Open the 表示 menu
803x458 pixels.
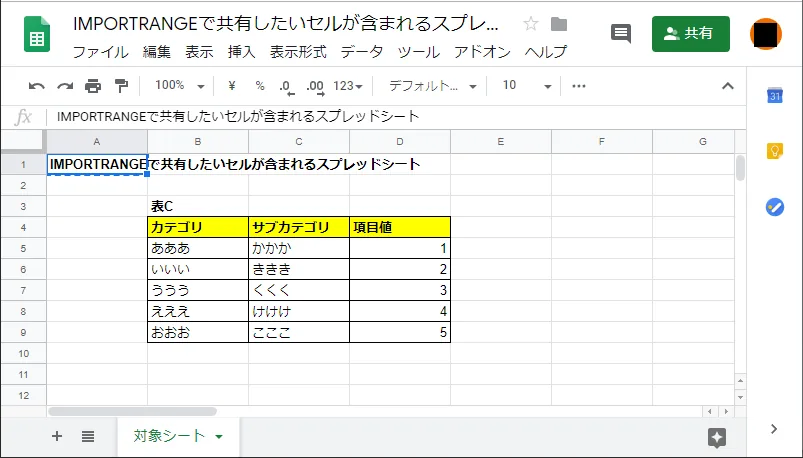pos(199,52)
